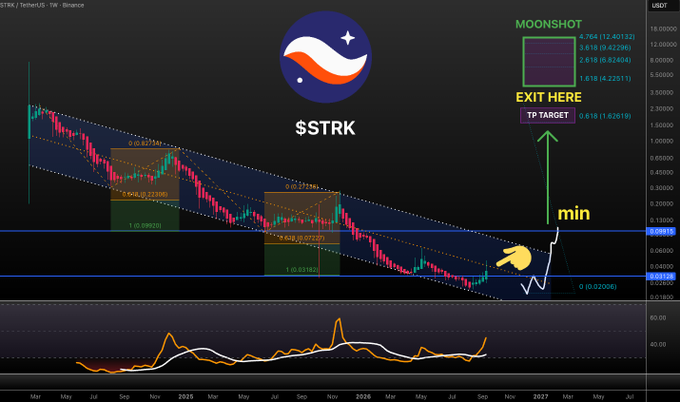
Task: Select the MOONSHOT text annotation
Action: (549, 24)
